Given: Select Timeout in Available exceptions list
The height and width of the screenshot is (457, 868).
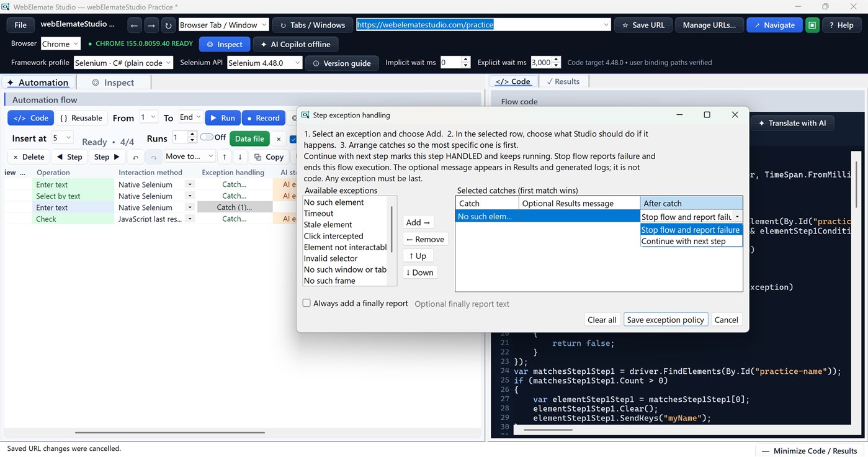Looking at the screenshot, I should (345, 214).
